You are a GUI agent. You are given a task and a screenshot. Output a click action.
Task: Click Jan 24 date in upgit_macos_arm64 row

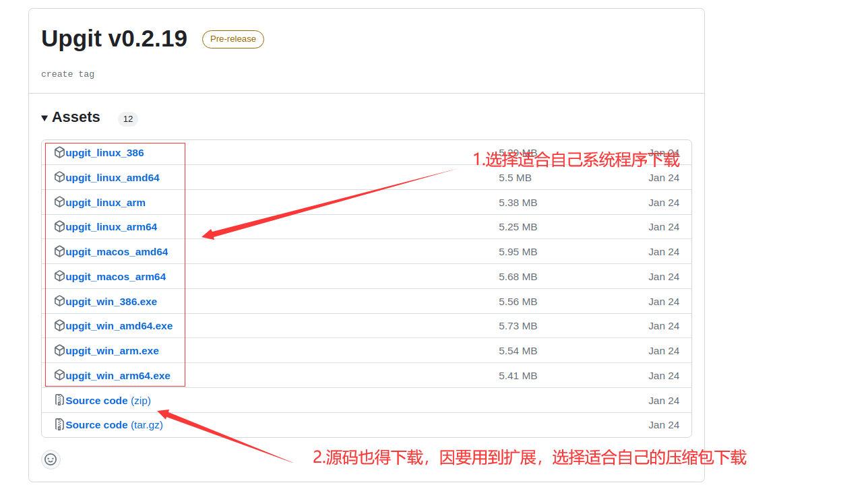tap(664, 277)
